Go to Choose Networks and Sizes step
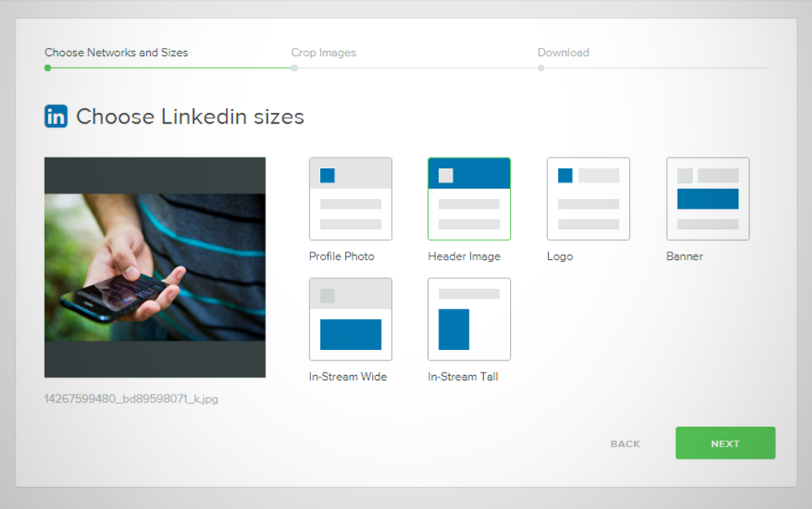Image resolution: width=812 pixels, height=509 pixels. coord(116,53)
